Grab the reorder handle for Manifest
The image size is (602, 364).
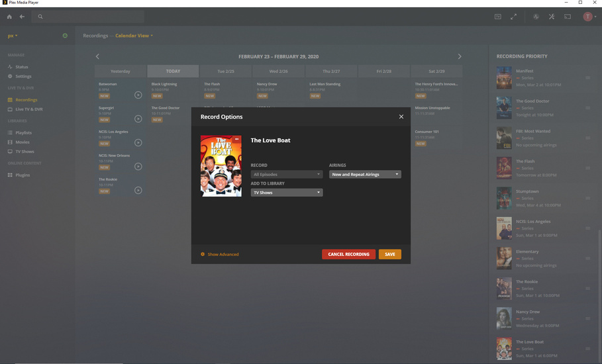[588, 78]
